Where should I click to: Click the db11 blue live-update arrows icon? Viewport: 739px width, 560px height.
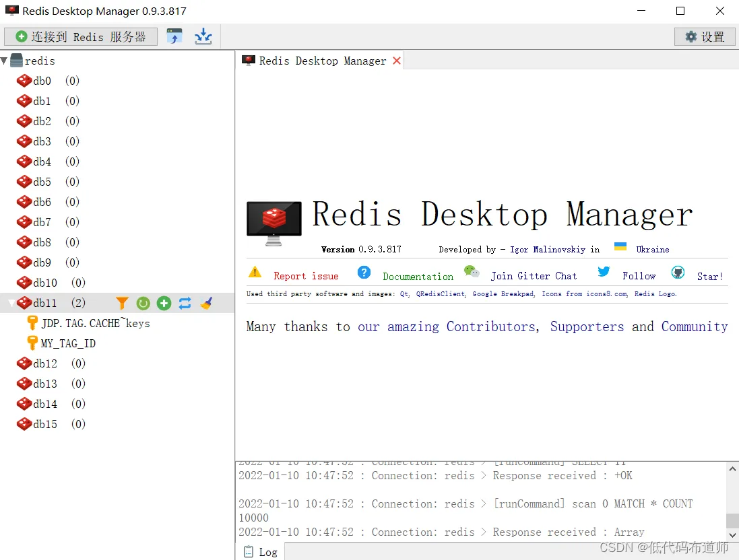[185, 304]
